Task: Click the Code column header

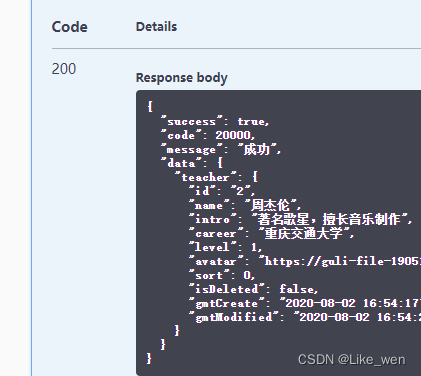Action: point(69,27)
